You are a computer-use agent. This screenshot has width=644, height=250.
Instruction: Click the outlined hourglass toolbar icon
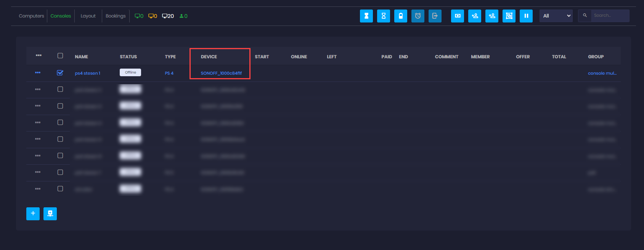click(383, 16)
